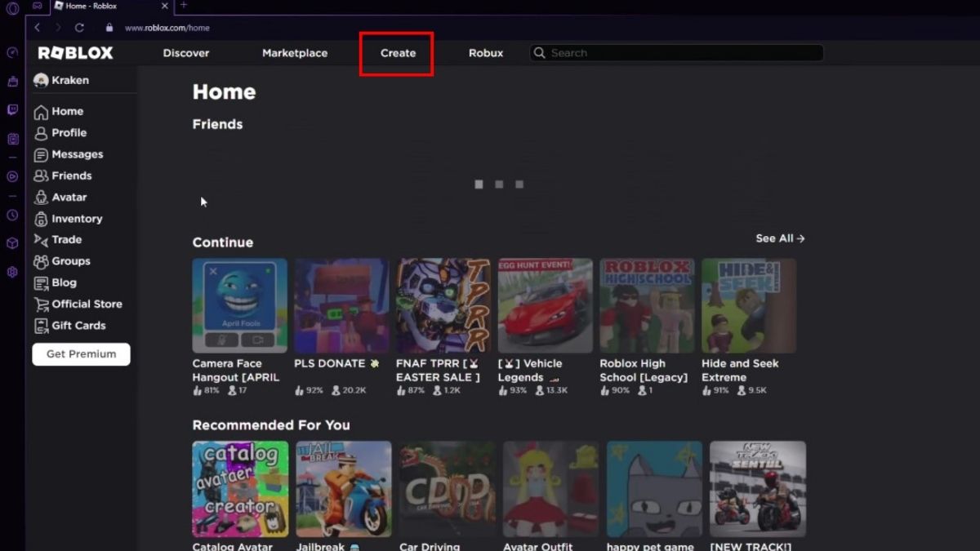The image size is (980, 551).
Task: Go to Home in left navigation
Action: (x=58, y=112)
